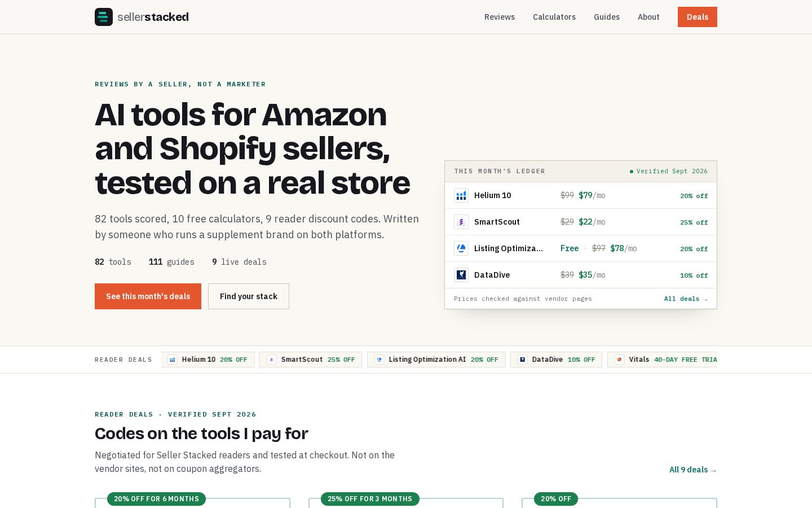Click the 10% off label for DataDive
This screenshot has width=812, height=508.
click(x=694, y=275)
